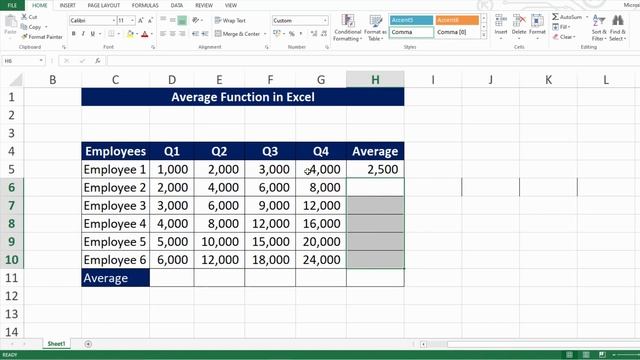Increase indent in Alignment group
Screen dimensions: 640x360
coord(205,34)
